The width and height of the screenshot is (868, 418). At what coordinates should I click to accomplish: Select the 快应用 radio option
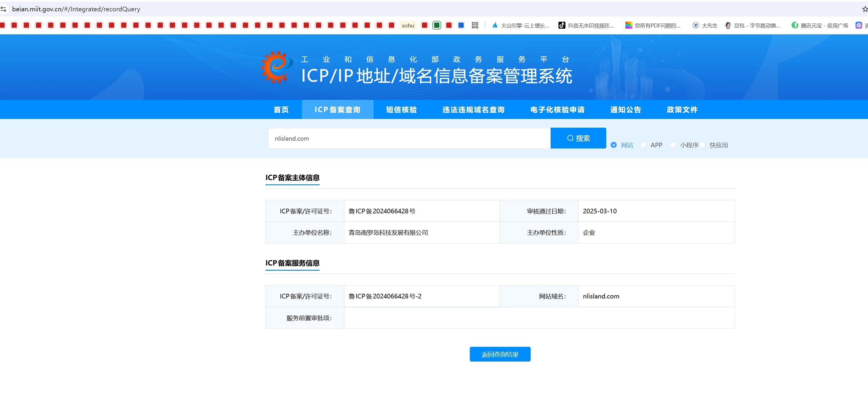[703, 145]
